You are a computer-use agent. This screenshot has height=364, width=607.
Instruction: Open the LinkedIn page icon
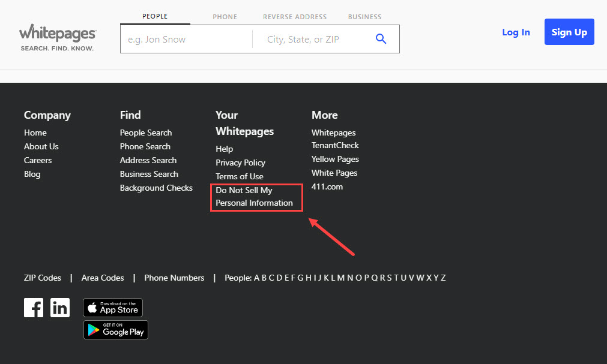pyautogui.click(x=60, y=308)
